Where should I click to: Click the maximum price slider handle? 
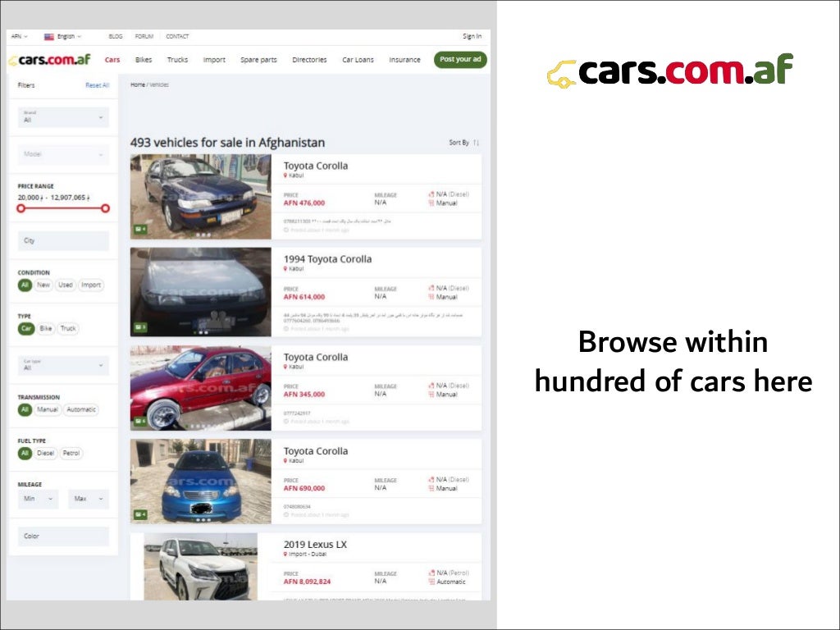point(106,208)
